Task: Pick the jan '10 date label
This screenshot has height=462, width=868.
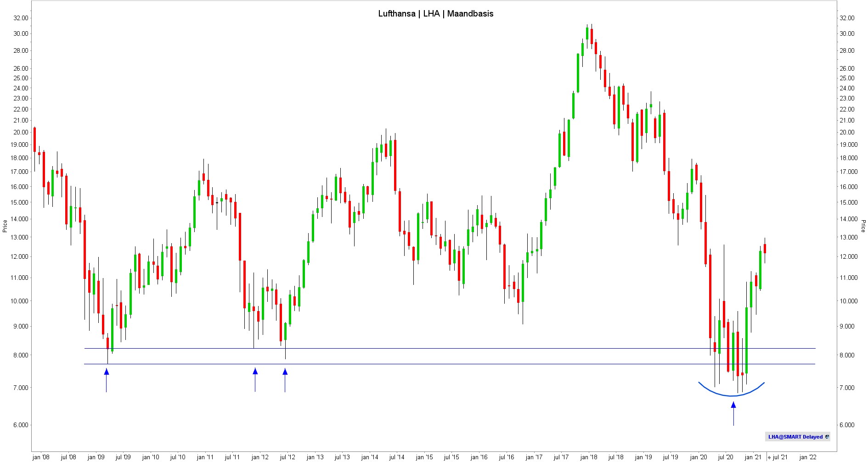Action: coord(150,457)
